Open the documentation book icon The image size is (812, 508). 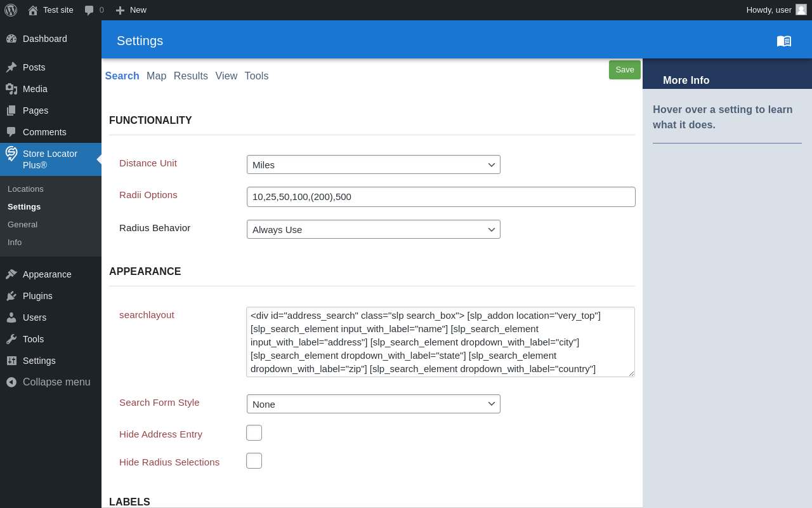point(784,41)
